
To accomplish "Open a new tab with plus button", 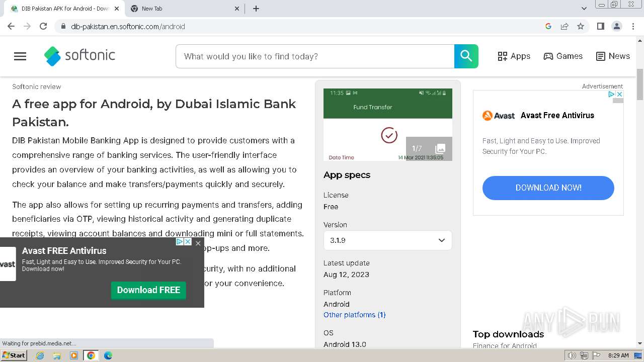I will tap(256, 9).
